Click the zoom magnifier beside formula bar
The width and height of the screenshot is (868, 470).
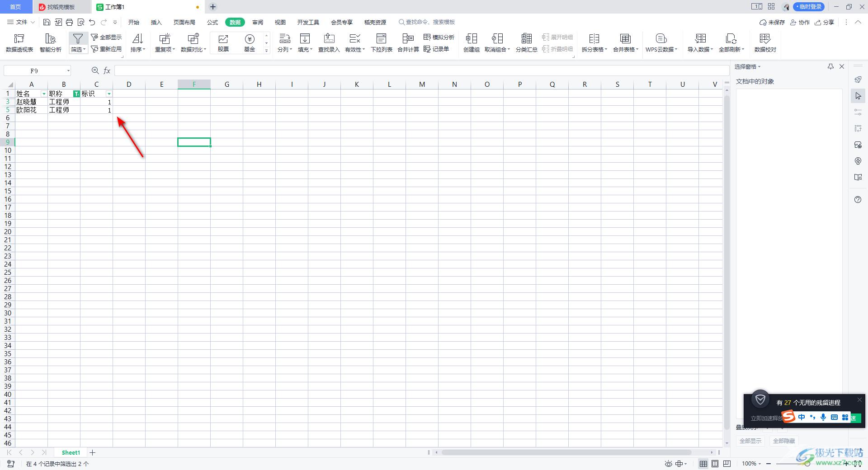point(95,70)
